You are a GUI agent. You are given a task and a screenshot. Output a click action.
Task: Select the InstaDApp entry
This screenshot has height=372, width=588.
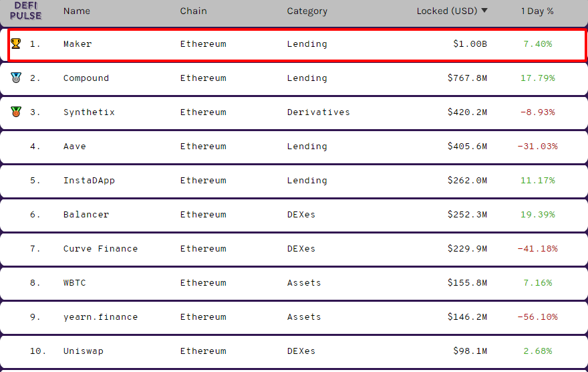click(x=89, y=181)
